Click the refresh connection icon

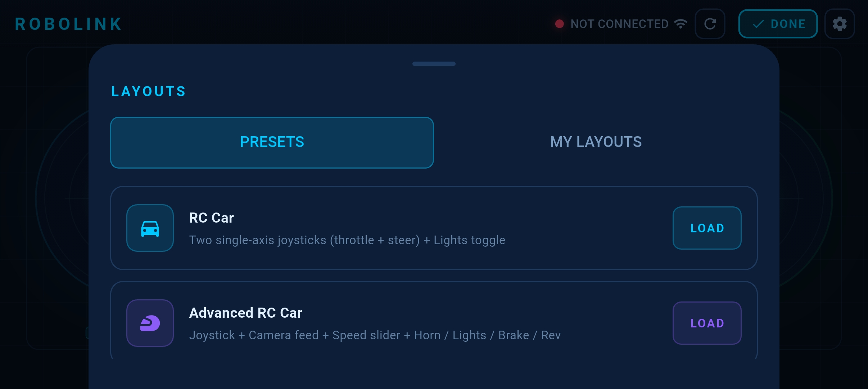(x=710, y=24)
